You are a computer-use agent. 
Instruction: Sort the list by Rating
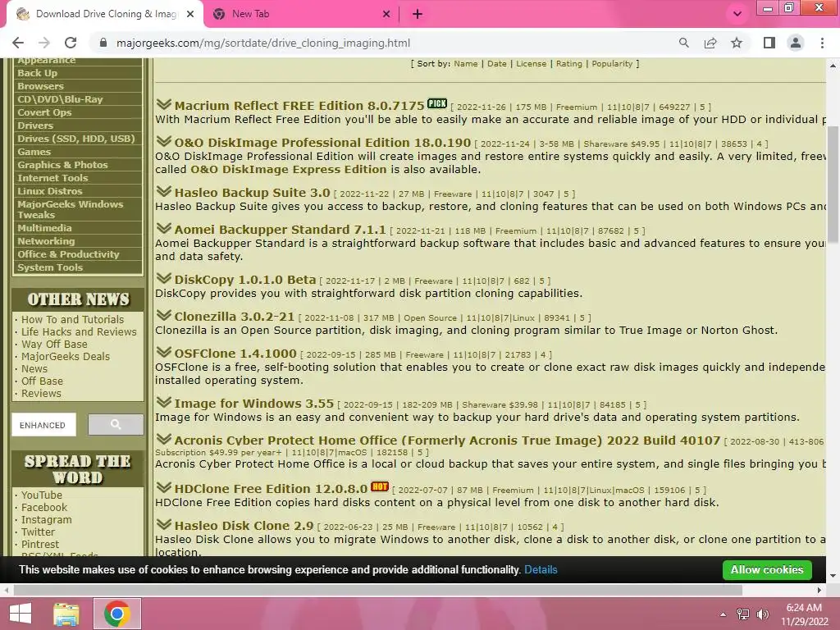pyautogui.click(x=569, y=63)
